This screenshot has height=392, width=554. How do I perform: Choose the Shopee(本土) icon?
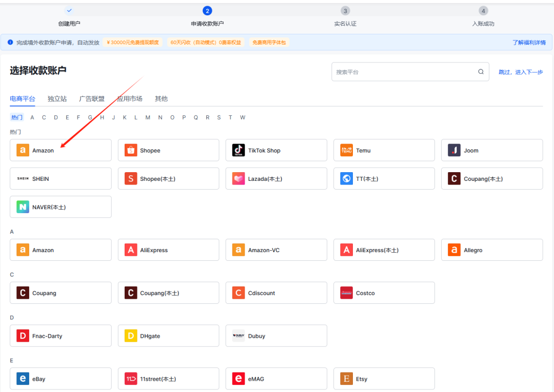coord(131,178)
